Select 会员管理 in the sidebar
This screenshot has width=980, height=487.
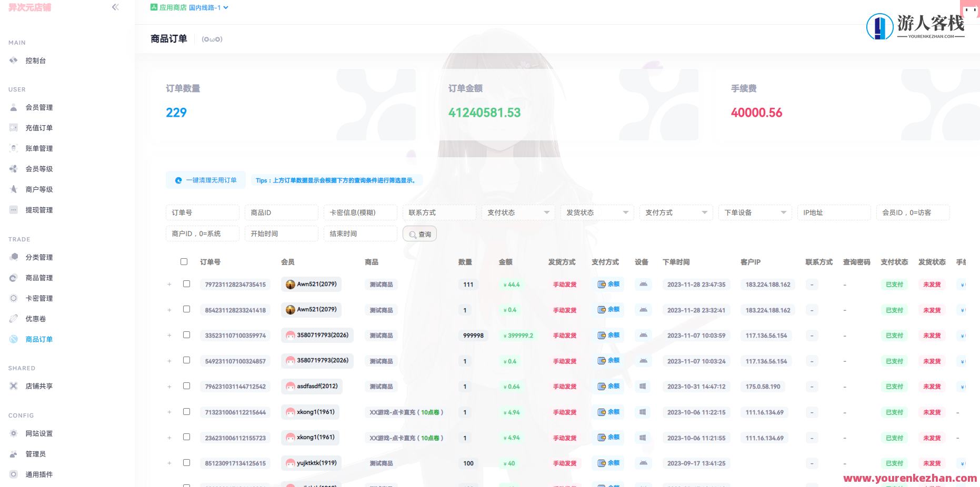pos(38,107)
